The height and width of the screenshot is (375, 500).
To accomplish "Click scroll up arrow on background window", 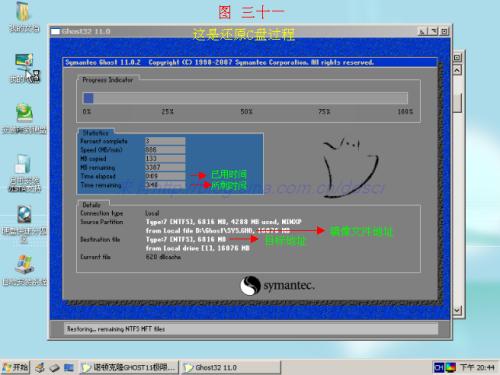I will click(457, 70).
